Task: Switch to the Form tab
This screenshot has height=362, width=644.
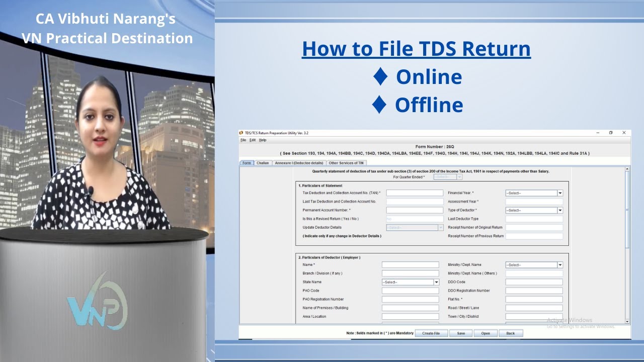Action: [247, 163]
